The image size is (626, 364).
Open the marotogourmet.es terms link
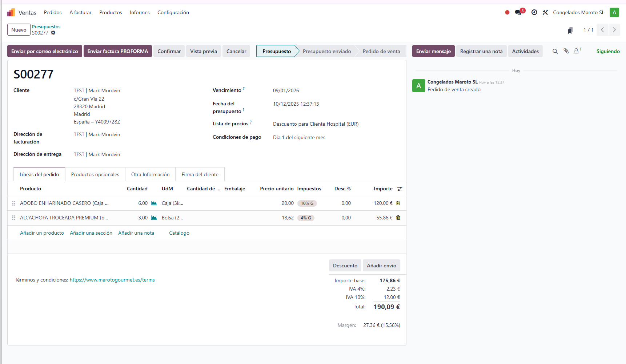click(112, 280)
